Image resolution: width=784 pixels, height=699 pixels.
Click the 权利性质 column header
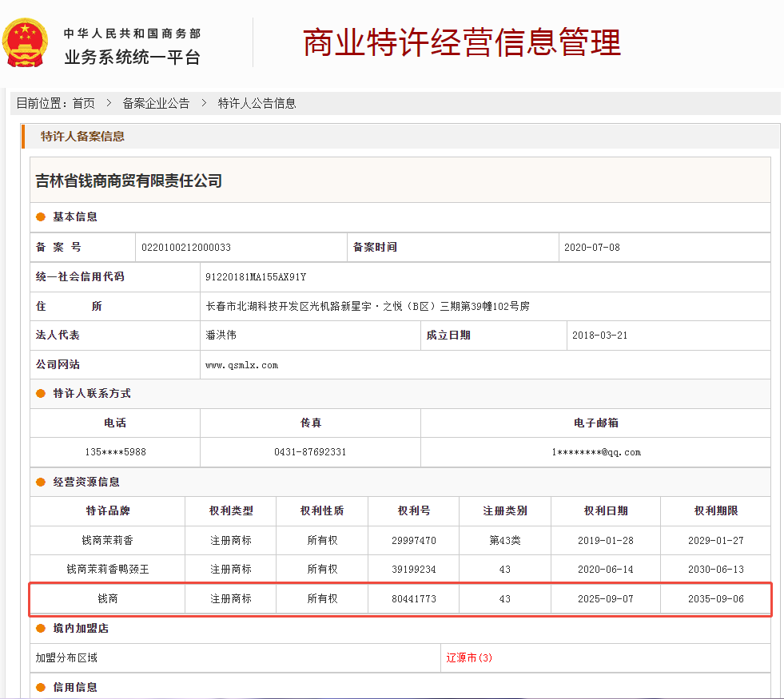pos(322,510)
